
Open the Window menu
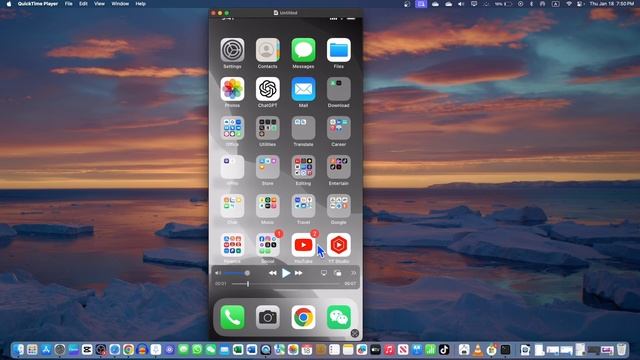[120, 4]
